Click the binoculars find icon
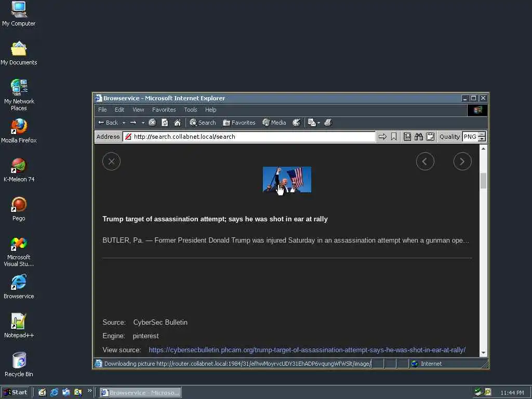This screenshot has height=399, width=532. pyautogui.click(x=419, y=137)
